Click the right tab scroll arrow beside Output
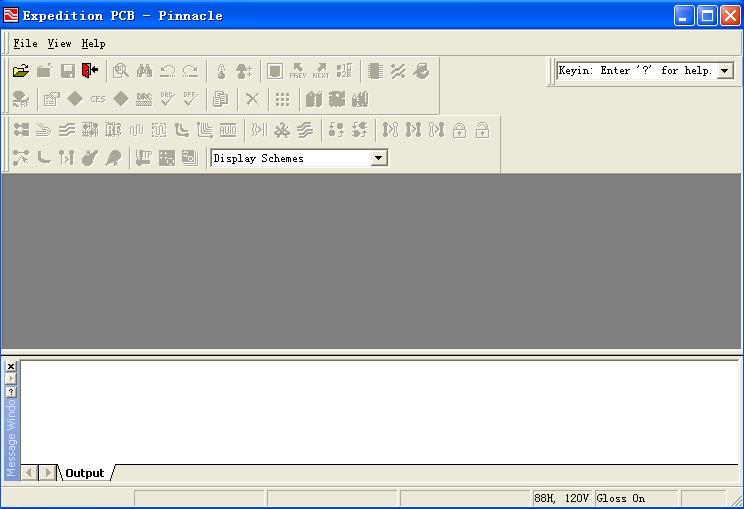744x509 pixels. (47, 473)
